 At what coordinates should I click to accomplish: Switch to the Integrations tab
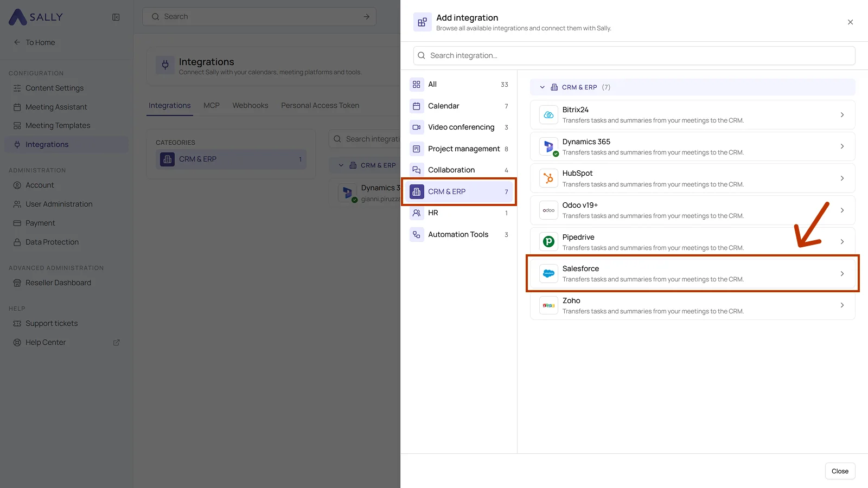point(170,106)
